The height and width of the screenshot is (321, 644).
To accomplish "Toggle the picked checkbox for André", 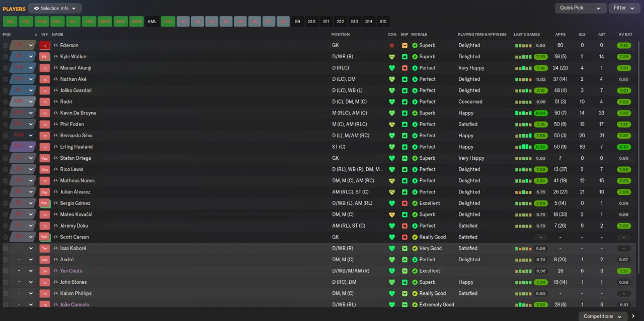I will tap(6, 260).
